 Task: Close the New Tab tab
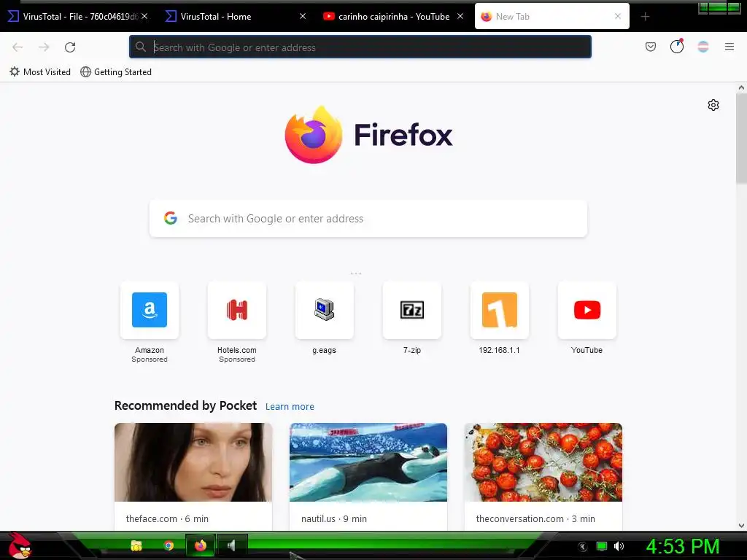[x=618, y=16]
